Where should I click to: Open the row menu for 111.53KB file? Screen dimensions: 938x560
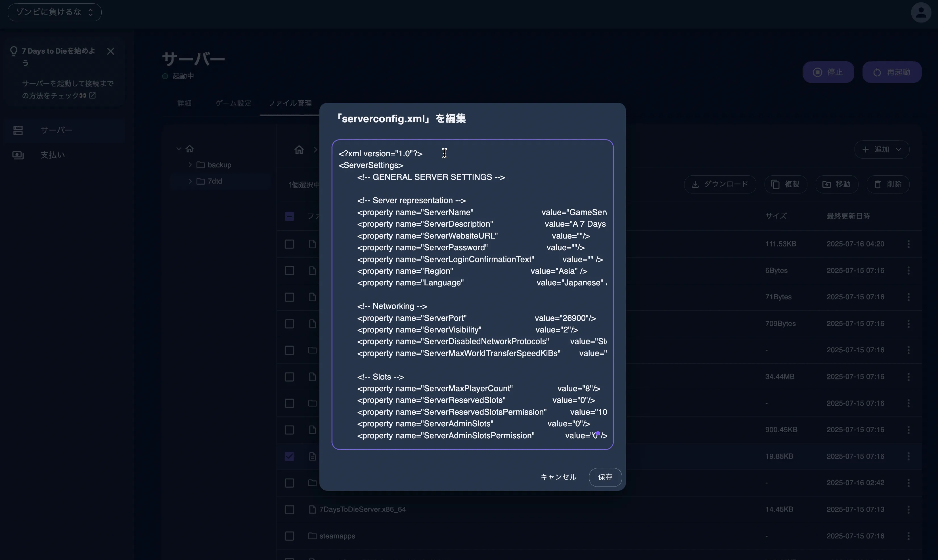pos(908,244)
